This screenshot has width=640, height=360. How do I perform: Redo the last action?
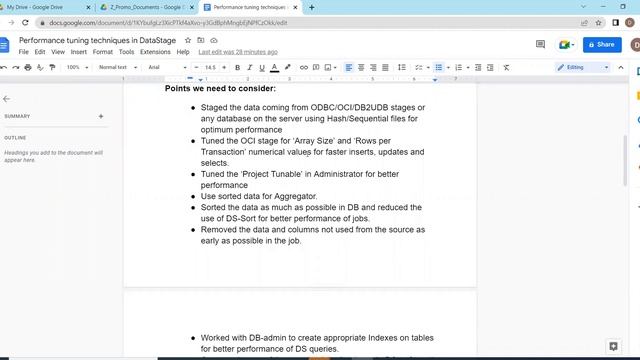pos(16,67)
